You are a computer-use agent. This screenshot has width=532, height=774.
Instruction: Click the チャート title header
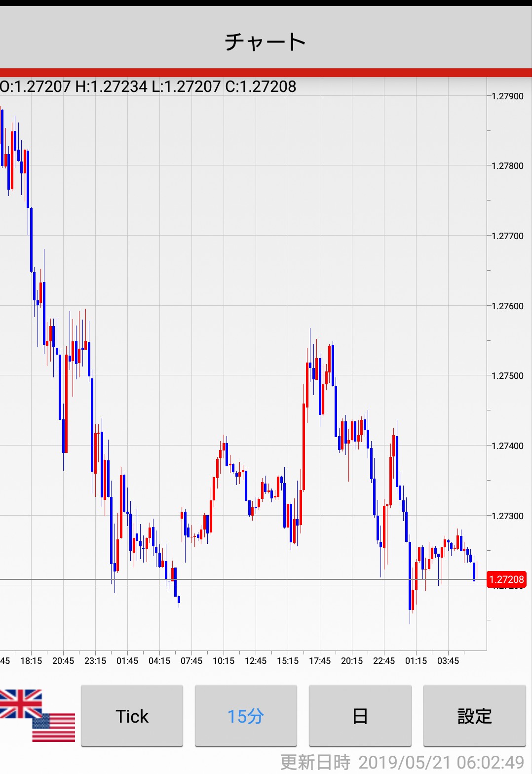[x=266, y=42]
